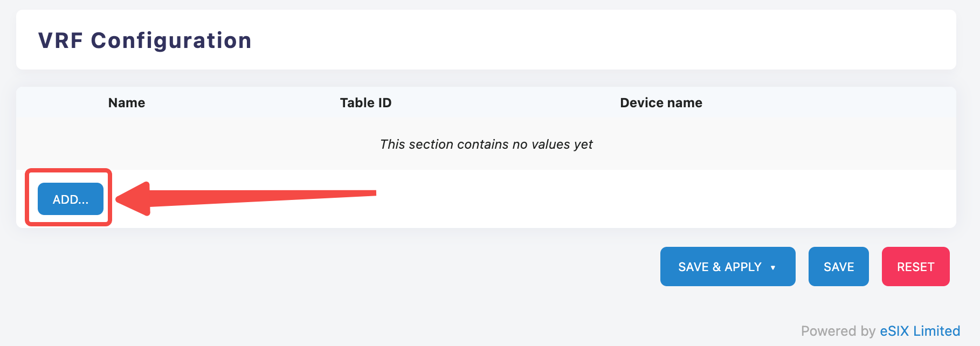Click the Device name column header
The image size is (980, 346).
pos(661,103)
